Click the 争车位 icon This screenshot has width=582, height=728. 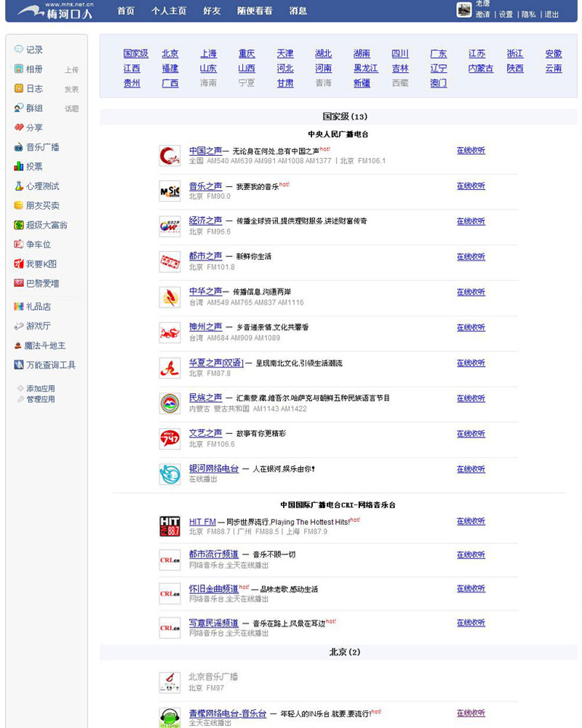19,244
